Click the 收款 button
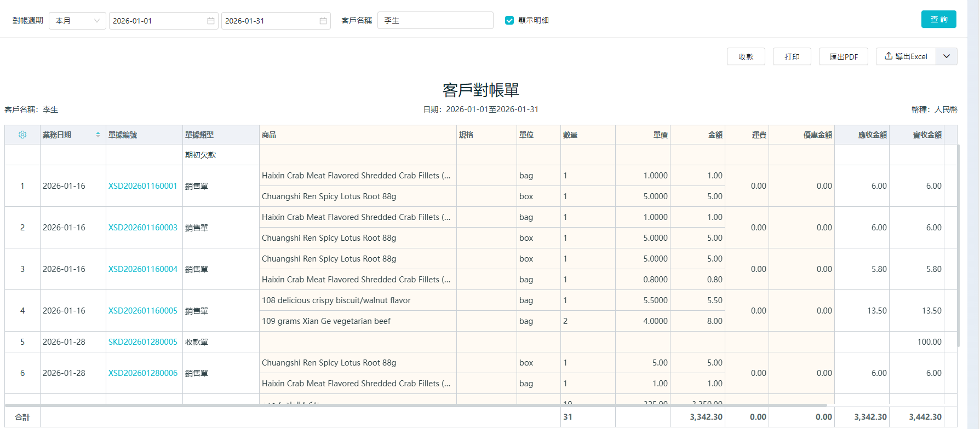 (x=746, y=56)
